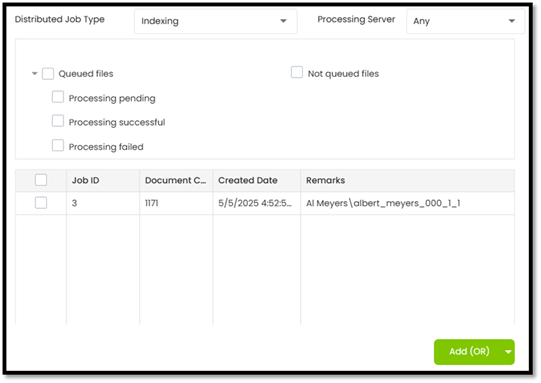Sort by the Job ID column header

point(103,180)
